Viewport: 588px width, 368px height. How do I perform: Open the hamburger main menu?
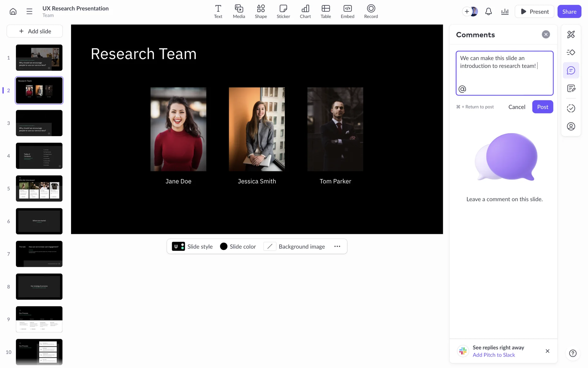click(29, 12)
